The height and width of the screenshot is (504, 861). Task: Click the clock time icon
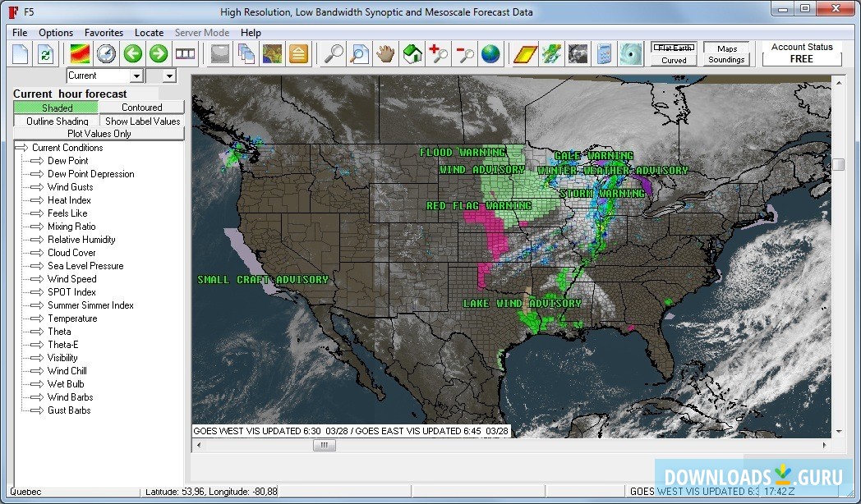[x=107, y=53]
